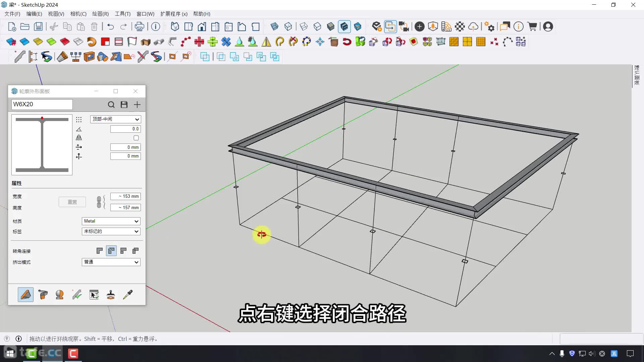The image size is (644, 362).
Task: Activate the build profile member tool
Action: click(25, 295)
